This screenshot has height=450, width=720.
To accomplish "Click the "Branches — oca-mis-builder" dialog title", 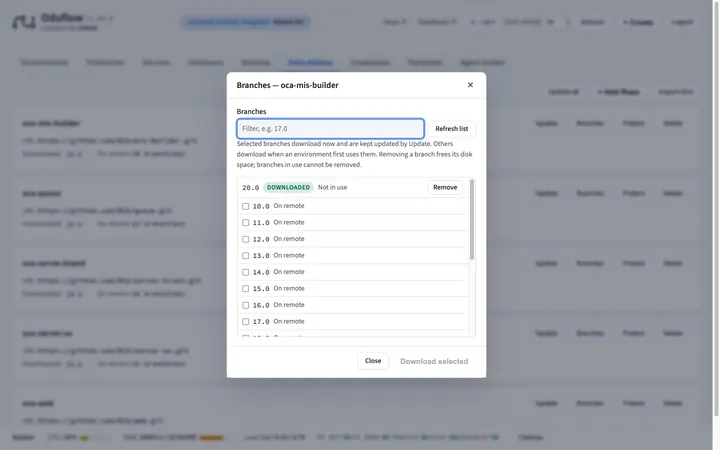I will (x=287, y=85).
